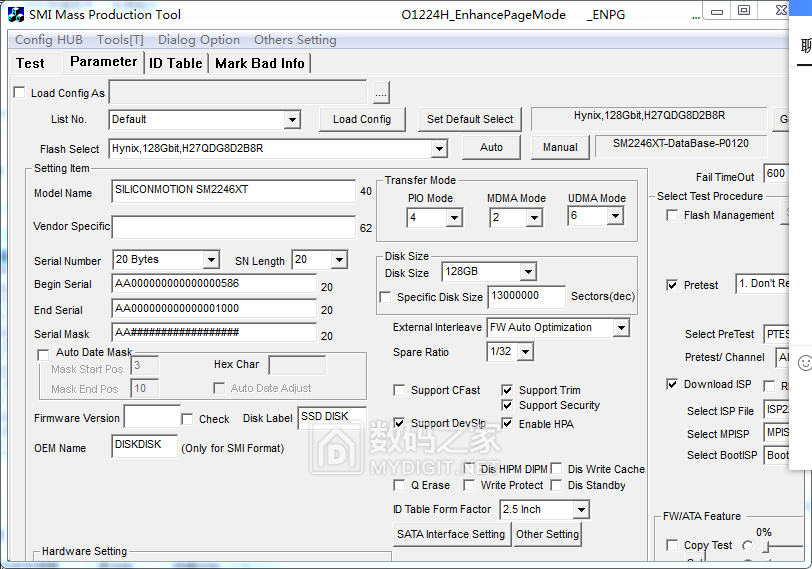
Task: Toggle the Enable HPA checkbox
Action: 508,424
